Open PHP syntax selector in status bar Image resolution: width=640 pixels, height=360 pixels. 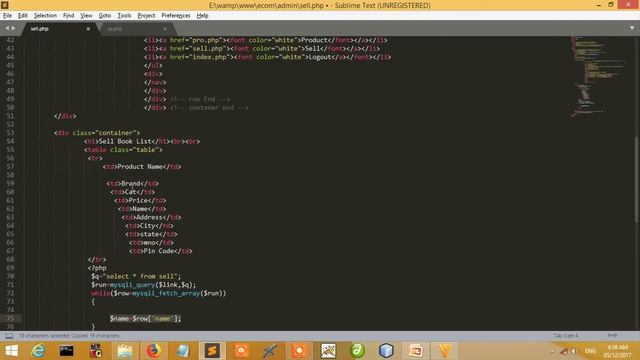[612, 336]
